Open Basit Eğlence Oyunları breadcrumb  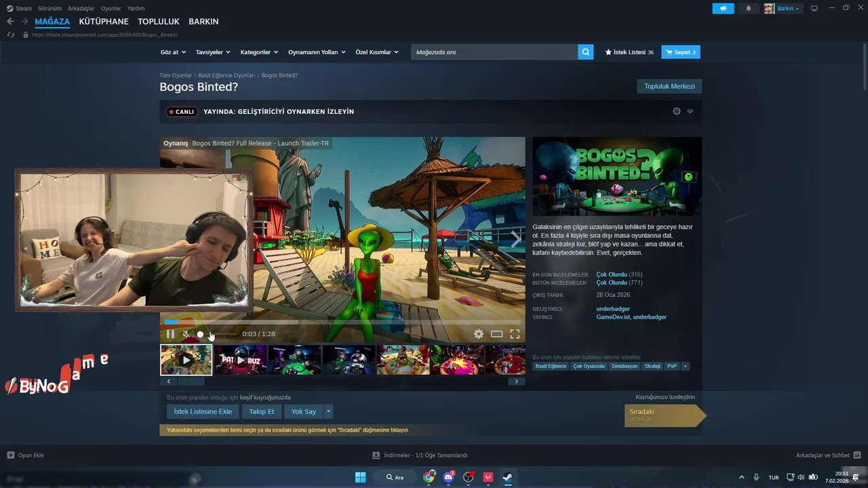click(226, 75)
